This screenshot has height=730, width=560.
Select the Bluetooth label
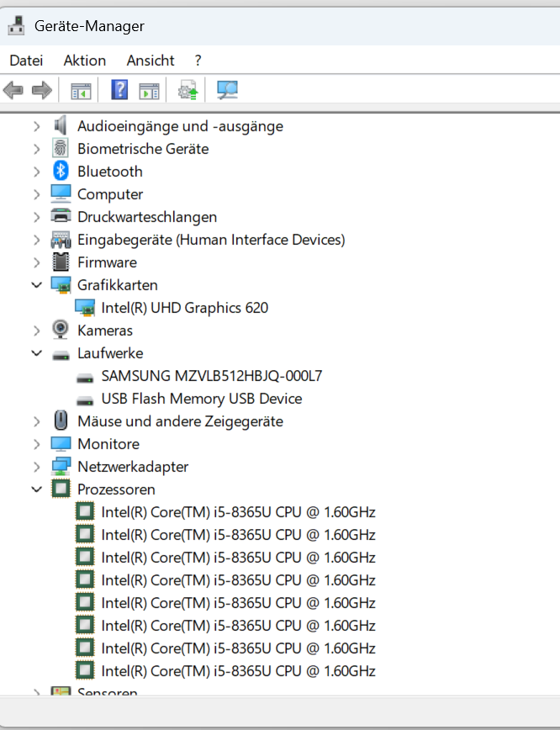pyautogui.click(x=110, y=172)
